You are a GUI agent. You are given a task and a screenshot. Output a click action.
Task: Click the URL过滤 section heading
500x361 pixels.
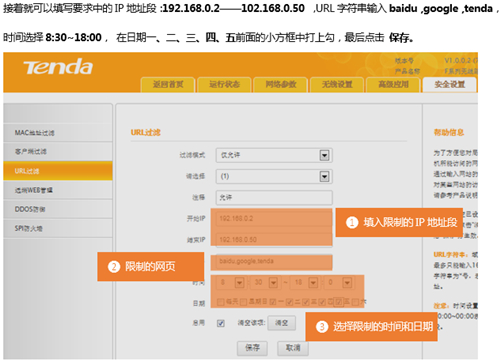pos(146,133)
